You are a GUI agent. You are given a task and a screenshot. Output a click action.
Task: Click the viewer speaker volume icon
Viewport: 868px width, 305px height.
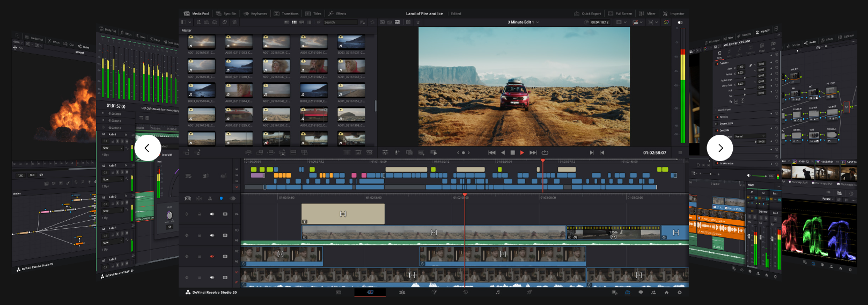[x=680, y=22]
